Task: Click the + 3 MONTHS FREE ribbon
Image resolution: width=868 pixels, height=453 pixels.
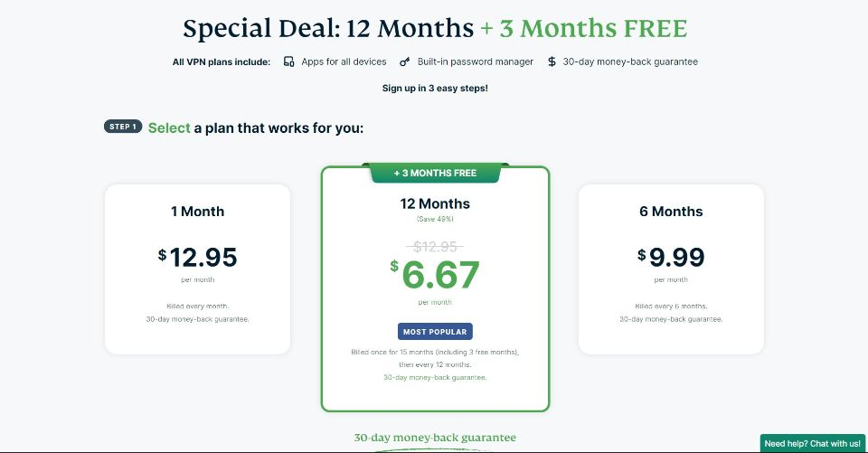Action: click(435, 173)
